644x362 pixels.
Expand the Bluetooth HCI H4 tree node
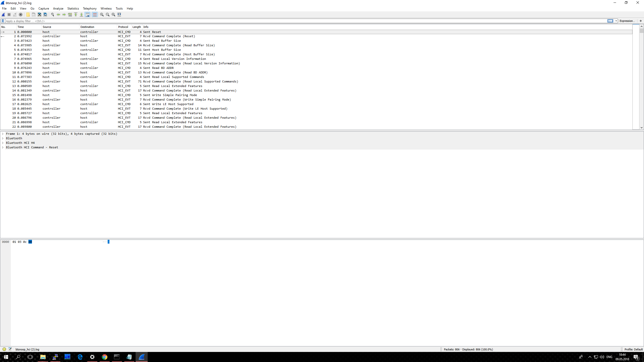(3, 143)
